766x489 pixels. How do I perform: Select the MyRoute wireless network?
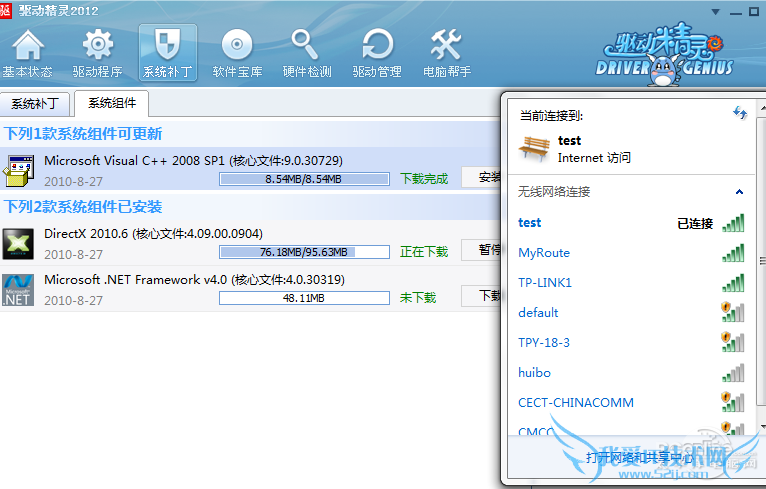[x=631, y=253]
